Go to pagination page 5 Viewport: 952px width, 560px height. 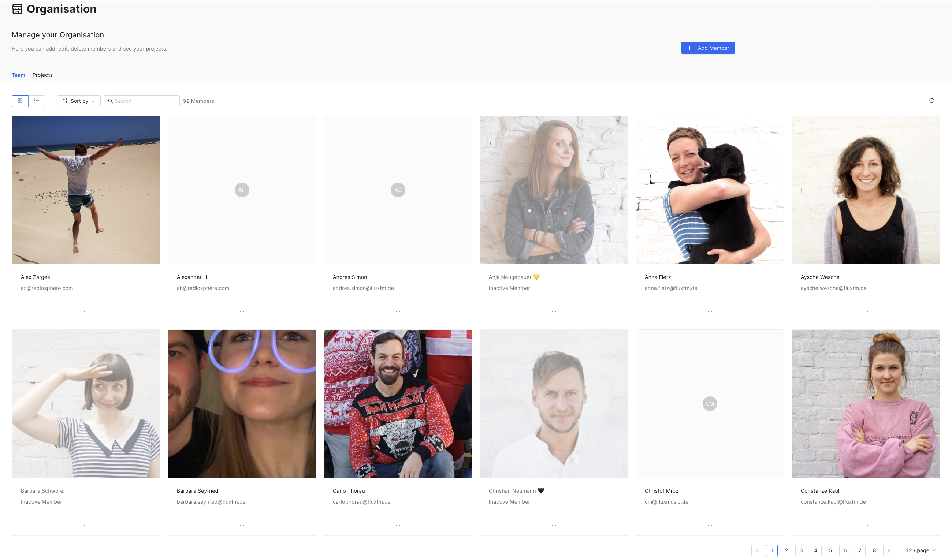point(830,550)
